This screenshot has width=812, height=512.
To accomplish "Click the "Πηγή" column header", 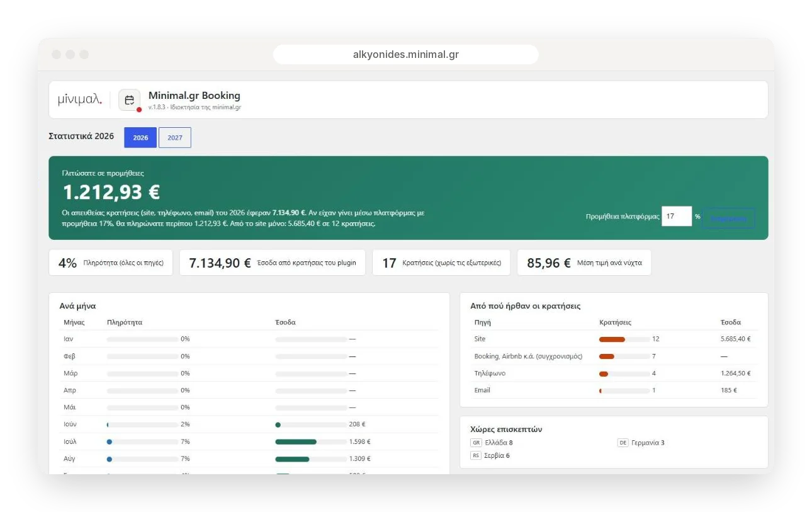I will [x=483, y=322].
